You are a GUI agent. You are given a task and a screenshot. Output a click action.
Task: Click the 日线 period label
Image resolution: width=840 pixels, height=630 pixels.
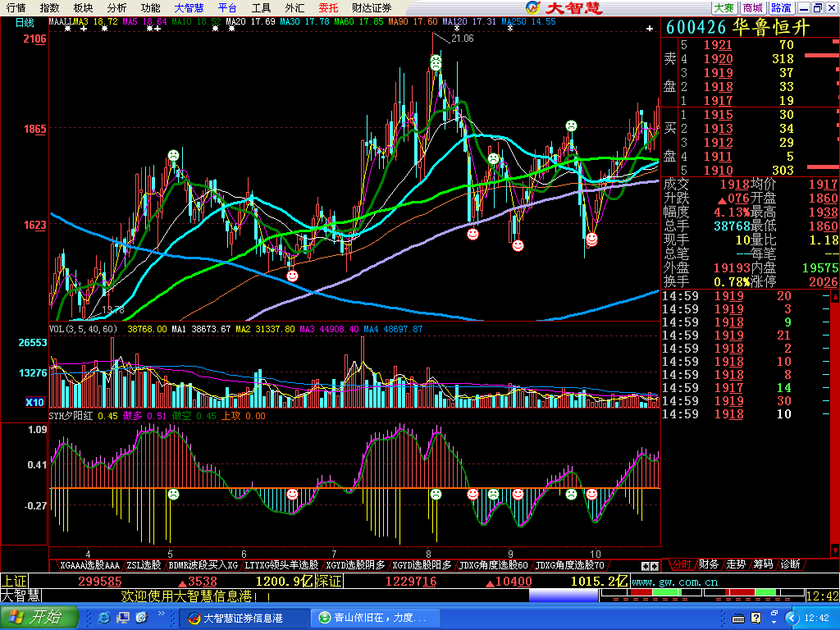[x=25, y=22]
